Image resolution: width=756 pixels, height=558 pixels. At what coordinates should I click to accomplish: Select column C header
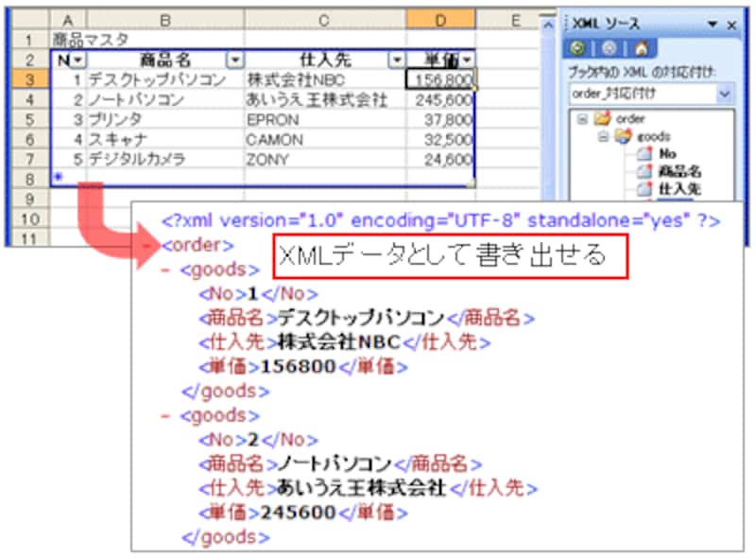coord(324,20)
